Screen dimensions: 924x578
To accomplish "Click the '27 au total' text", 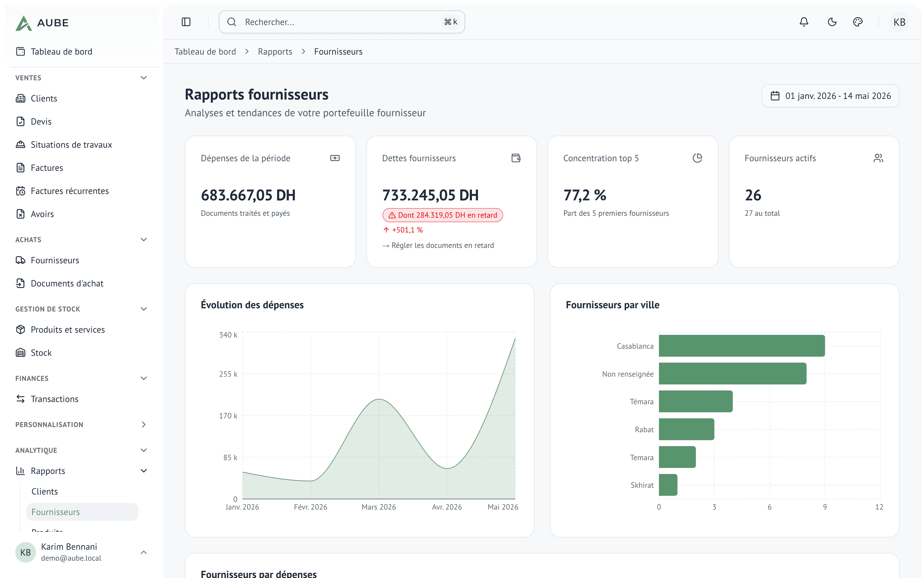I will [762, 213].
